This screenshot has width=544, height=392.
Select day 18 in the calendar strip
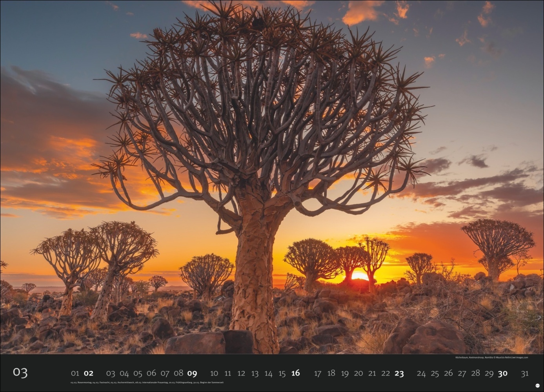pos(331,374)
